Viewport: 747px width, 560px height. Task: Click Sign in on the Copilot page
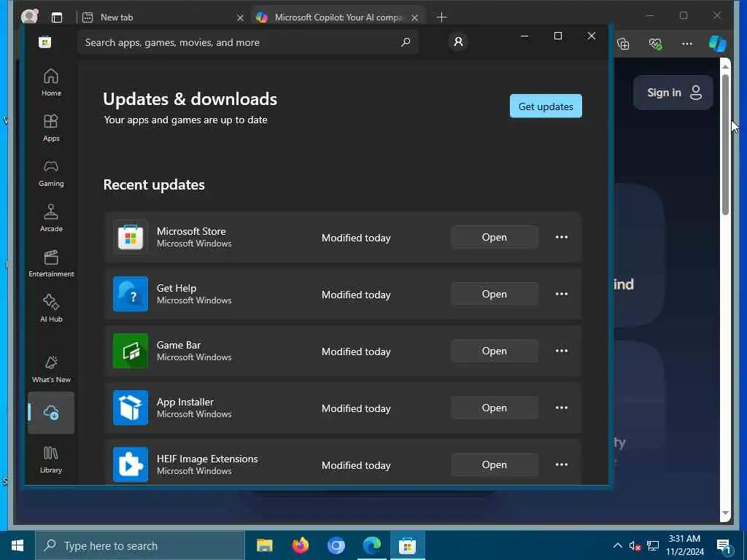tap(673, 93)
